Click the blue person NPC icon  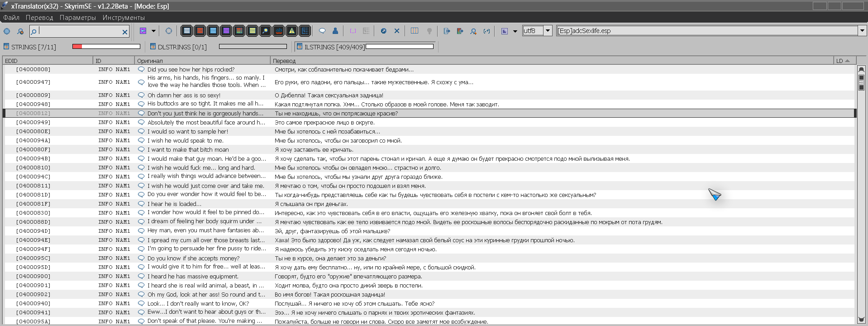(x=335, y=31)
